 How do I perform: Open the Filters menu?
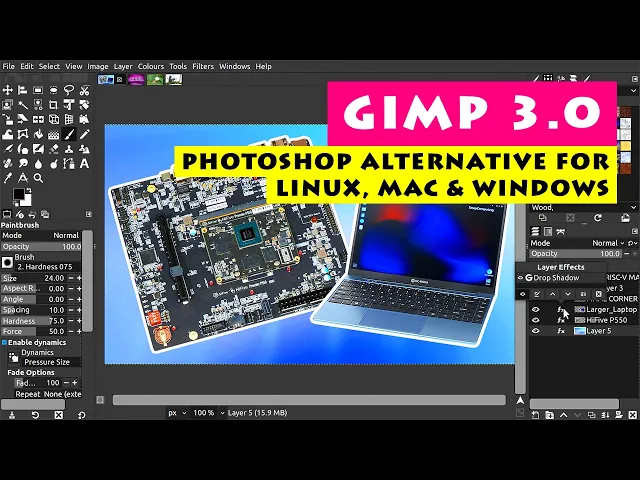(x=203, y=66)
